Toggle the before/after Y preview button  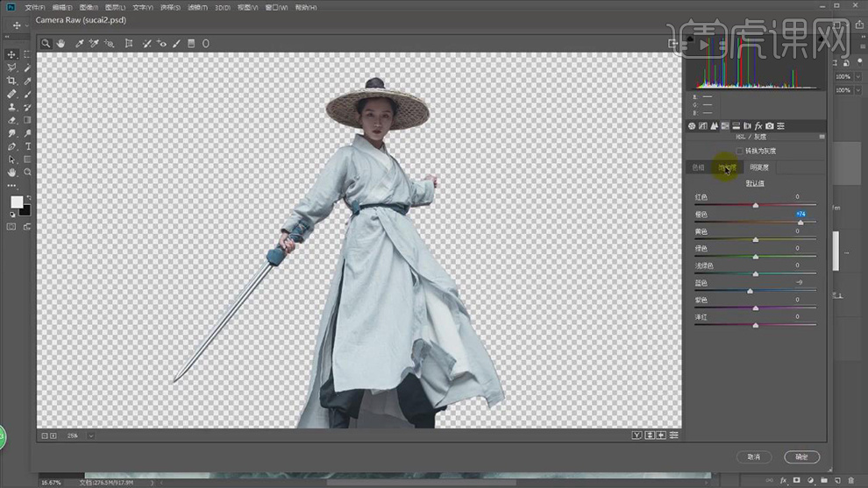[637, 435]
